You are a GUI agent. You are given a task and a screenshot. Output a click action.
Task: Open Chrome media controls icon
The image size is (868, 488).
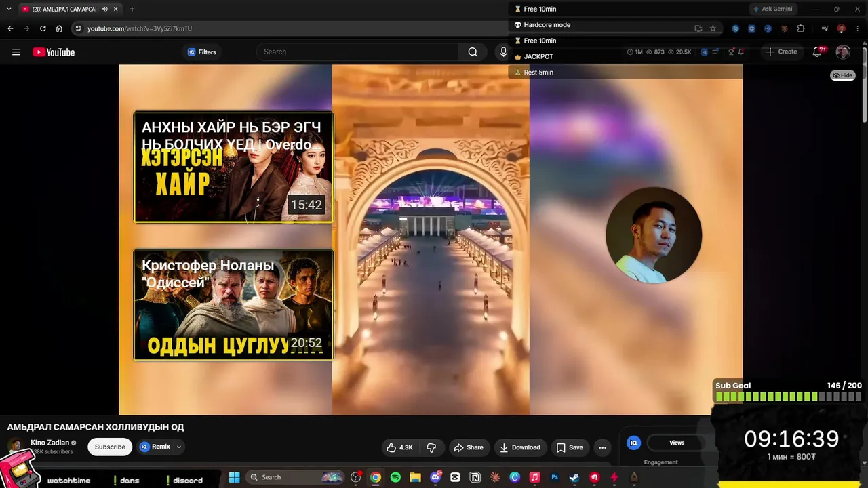825,28
